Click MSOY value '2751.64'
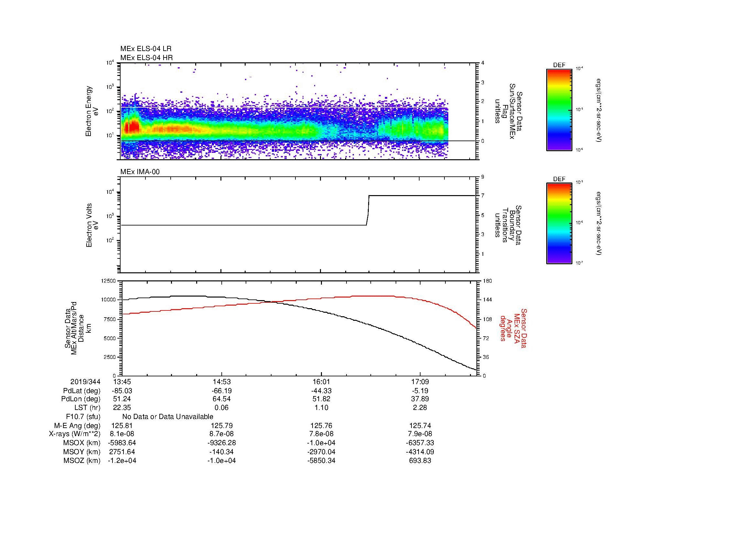756x534 pixels. (122, 452)
